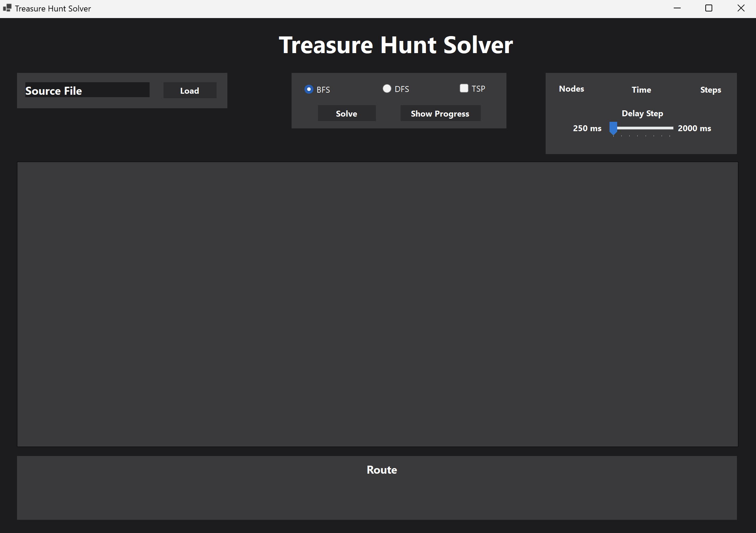The width and height of the screenshot is (756, 533).
Task: Minimize the Treasure Hunt Solver window
Action: pos(677,8)
